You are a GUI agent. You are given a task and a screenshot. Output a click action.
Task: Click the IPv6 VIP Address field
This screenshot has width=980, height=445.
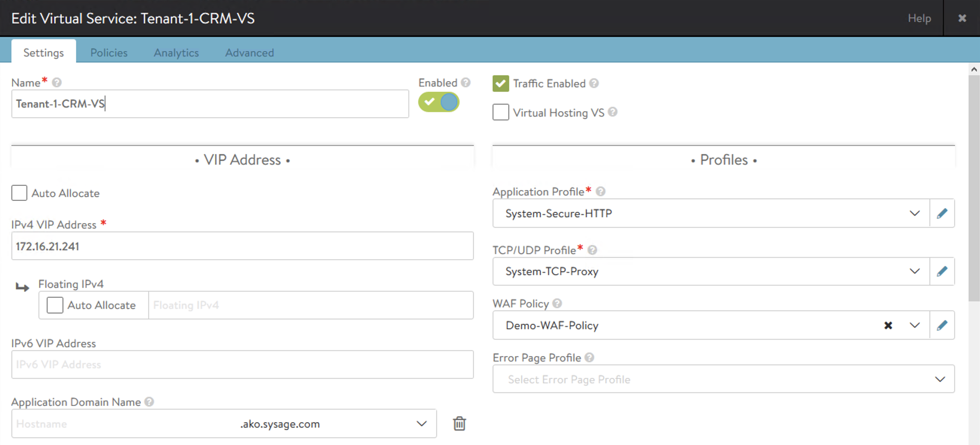(242, 364)
